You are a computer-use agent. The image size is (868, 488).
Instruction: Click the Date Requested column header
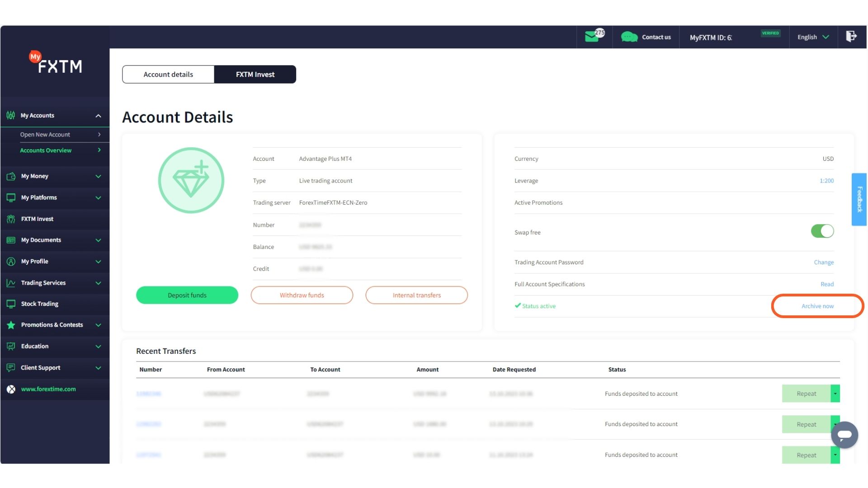coord(514,370)
